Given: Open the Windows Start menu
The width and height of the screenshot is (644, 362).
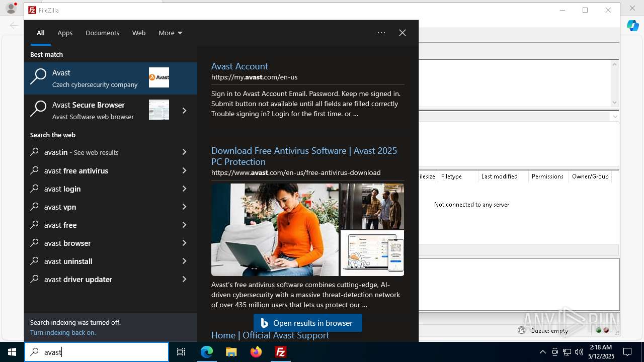Looking at the screenshot, I should tap(12, 352).
